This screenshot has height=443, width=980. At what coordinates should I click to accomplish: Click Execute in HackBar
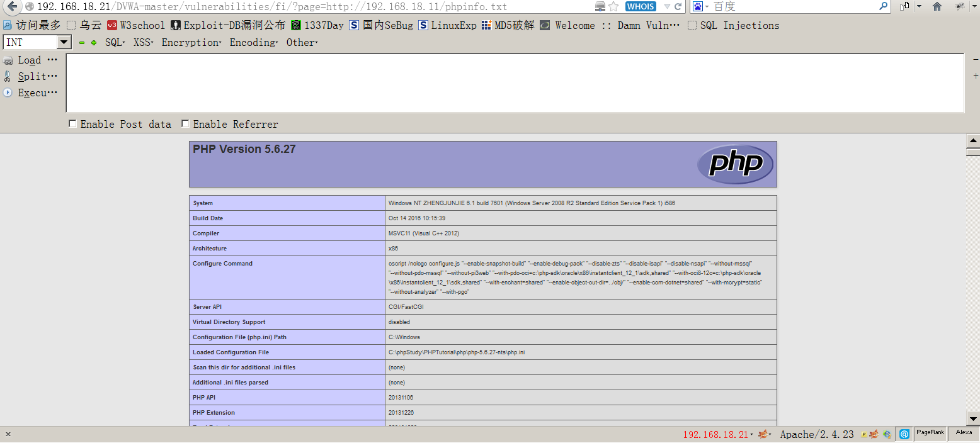pos(30,93)
